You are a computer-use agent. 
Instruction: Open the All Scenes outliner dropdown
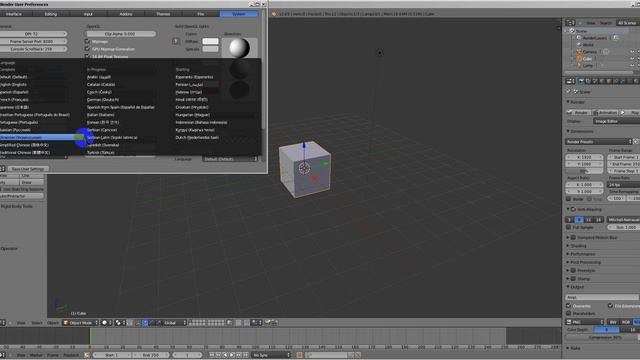coord(628,23)
